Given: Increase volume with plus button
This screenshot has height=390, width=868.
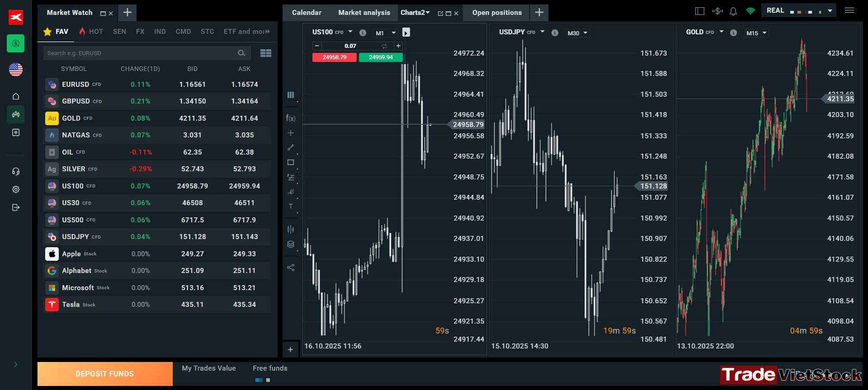Looking at the screenshot, I should coord(398,46).
